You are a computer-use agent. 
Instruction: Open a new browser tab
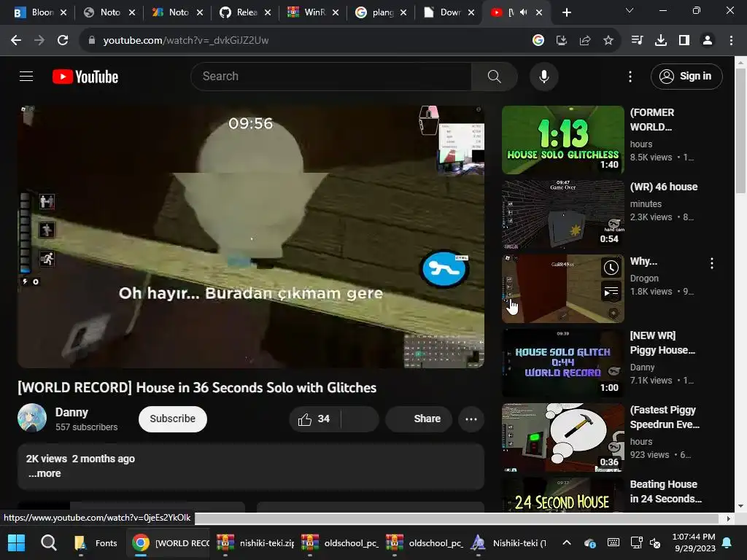coord(566,12)
